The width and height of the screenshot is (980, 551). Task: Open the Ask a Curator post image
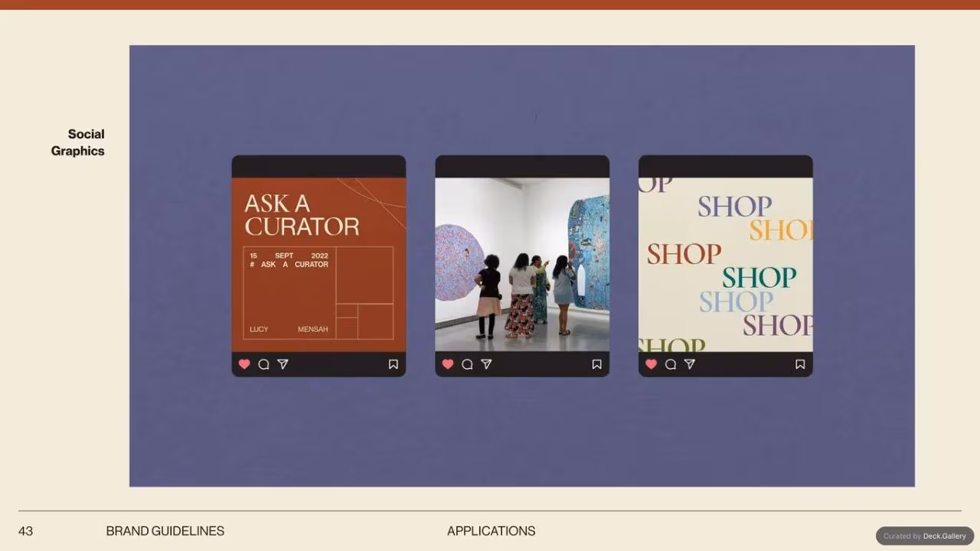point(318,265)
